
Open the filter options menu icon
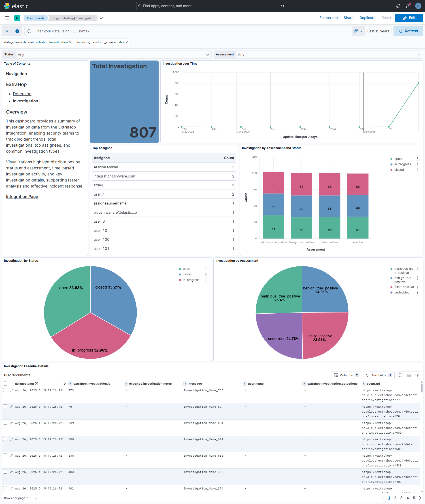[x=7, y=31]
